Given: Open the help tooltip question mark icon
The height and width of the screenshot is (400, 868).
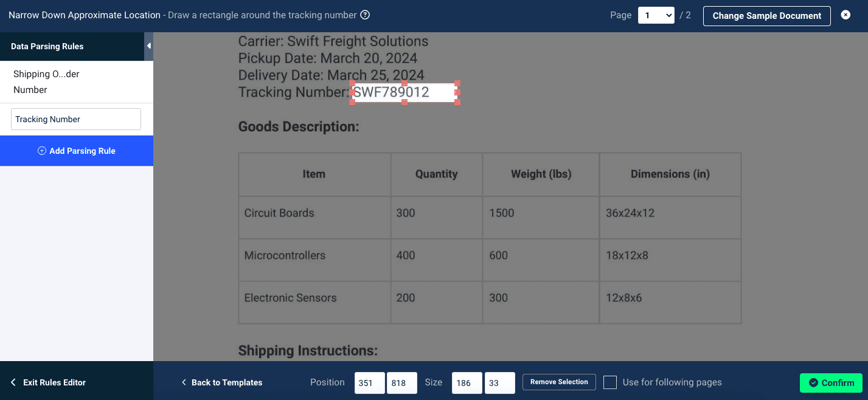Looking at the screenshot, I should [x=364, y=15].
